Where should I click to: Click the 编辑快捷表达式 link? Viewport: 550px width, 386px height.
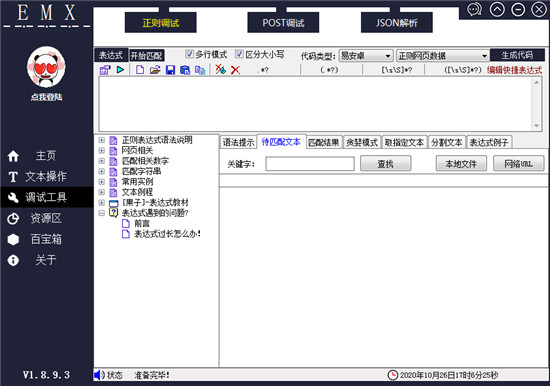(x=514, y=70)
